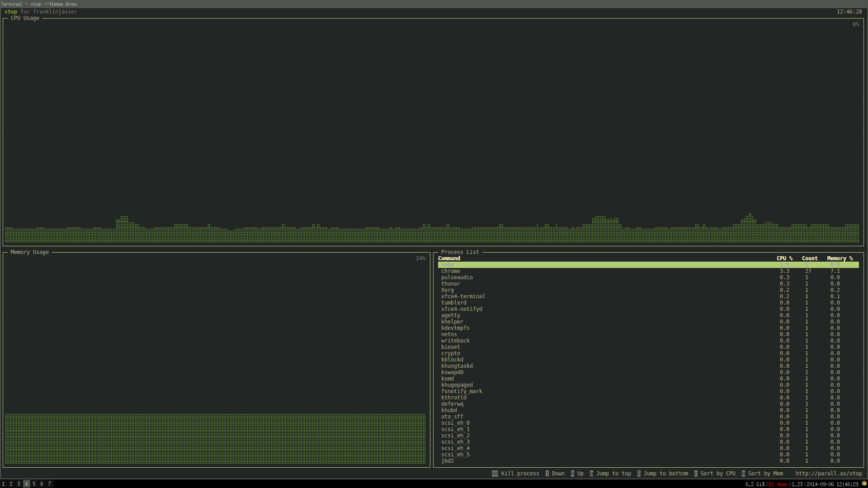This screenshot has height=488, width=868.
Task: Click the 'm' Sort by Mem key hint
Action: click(743, 474)
